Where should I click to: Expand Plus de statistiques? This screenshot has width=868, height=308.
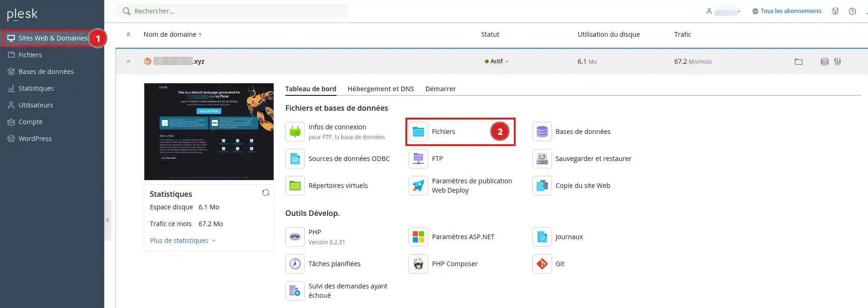click(183, 241)
